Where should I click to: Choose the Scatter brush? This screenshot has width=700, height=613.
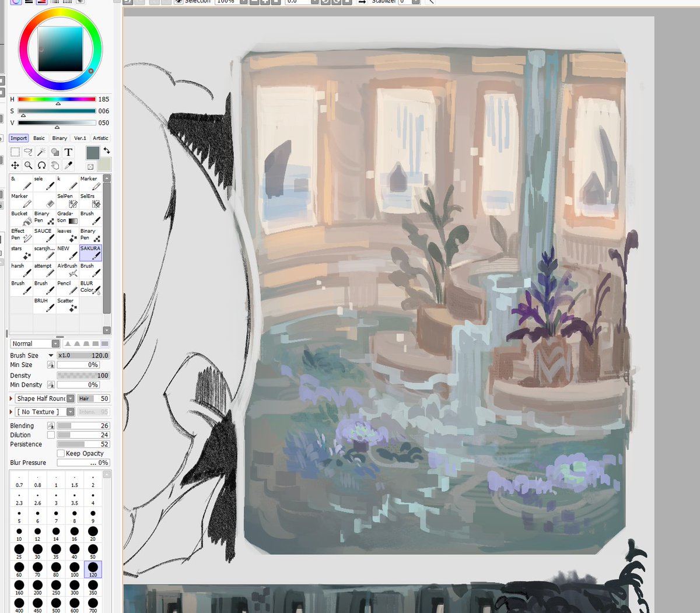click(68, 305)
